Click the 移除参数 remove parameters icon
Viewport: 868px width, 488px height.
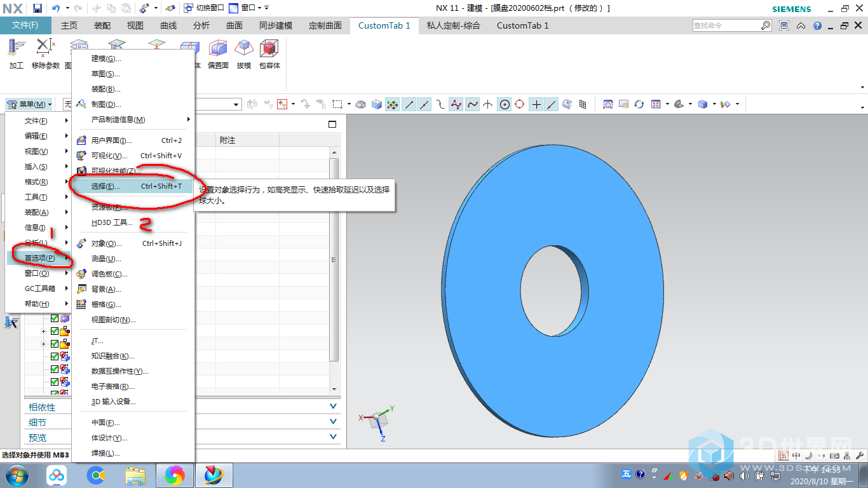coord(46,53)
